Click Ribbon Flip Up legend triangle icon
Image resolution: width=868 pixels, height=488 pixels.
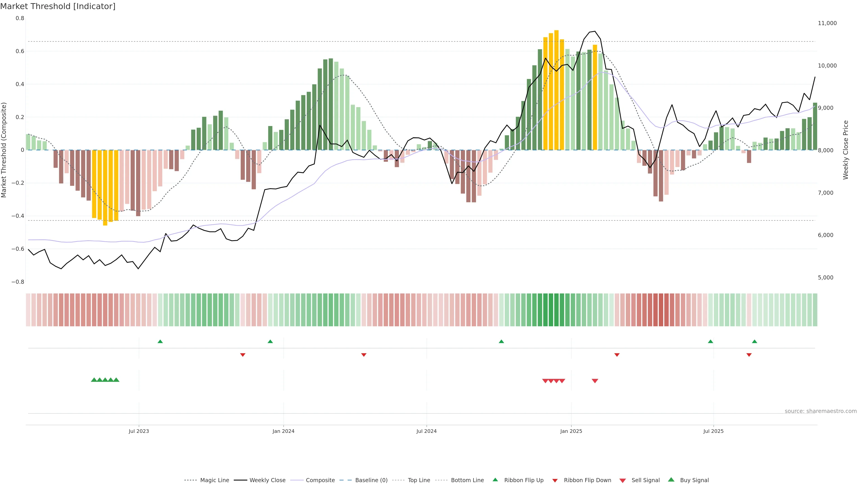pyautogui.click(x=495, y=480)
